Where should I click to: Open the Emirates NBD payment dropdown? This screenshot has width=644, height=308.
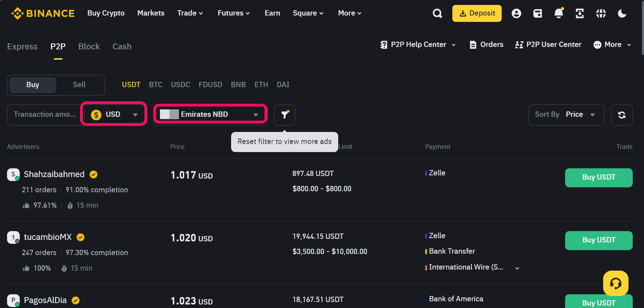pos(211,114)
